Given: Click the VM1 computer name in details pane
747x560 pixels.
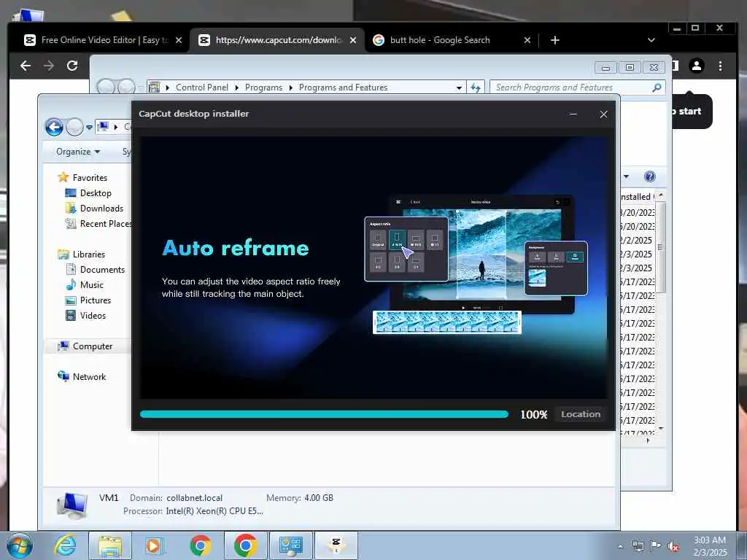Looking at the screenshot, I should coord(109,497).
